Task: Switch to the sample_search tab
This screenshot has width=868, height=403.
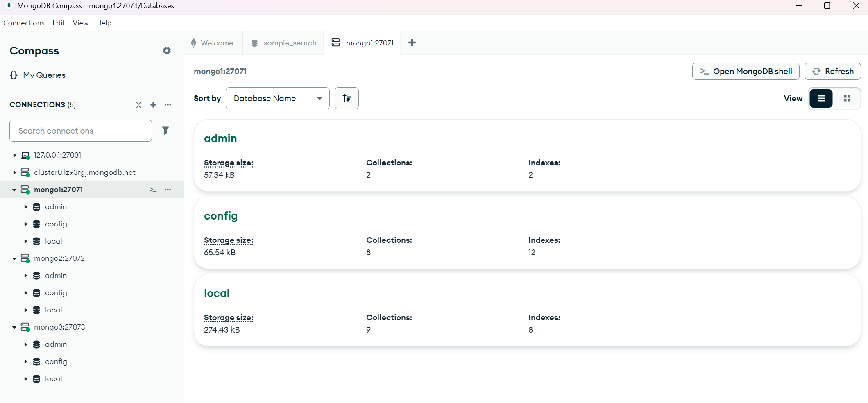Action: (283, 43)
